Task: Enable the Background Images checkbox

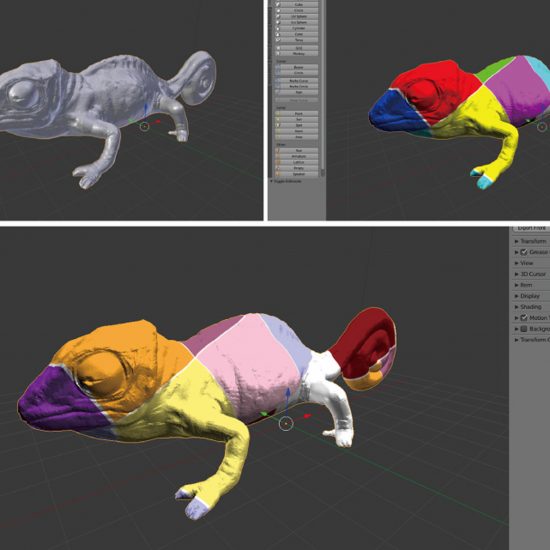Action: click(524, 329)
